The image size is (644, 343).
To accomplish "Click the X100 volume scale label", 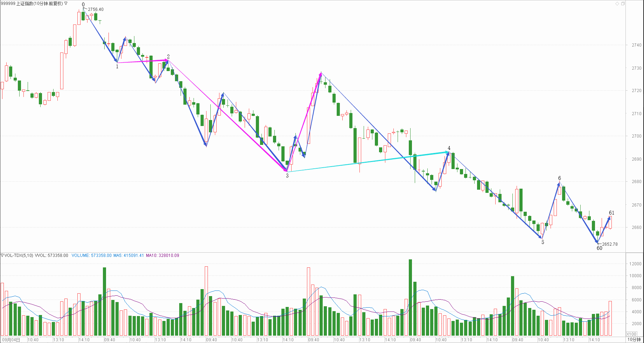I will point(631,334).
